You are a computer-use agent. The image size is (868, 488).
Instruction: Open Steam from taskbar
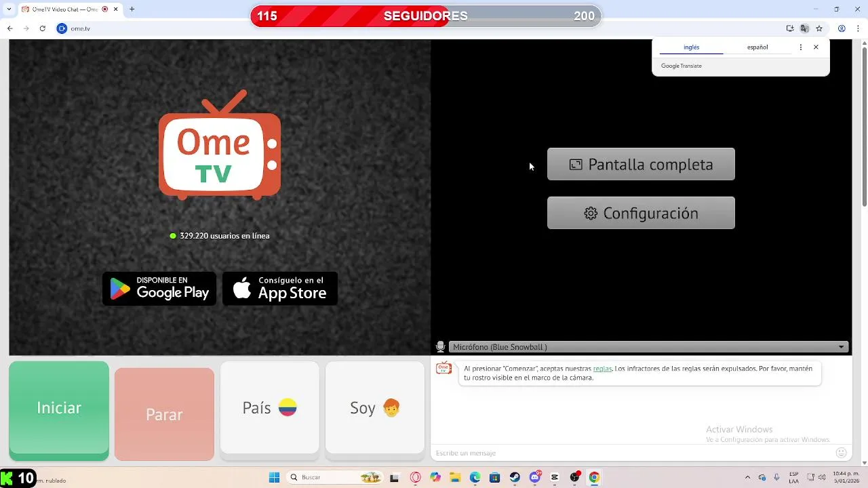[x=515, y=477]
